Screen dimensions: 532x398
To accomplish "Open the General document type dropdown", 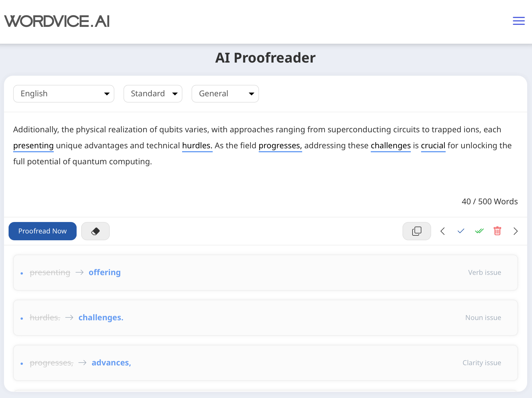I will [225, 93].
